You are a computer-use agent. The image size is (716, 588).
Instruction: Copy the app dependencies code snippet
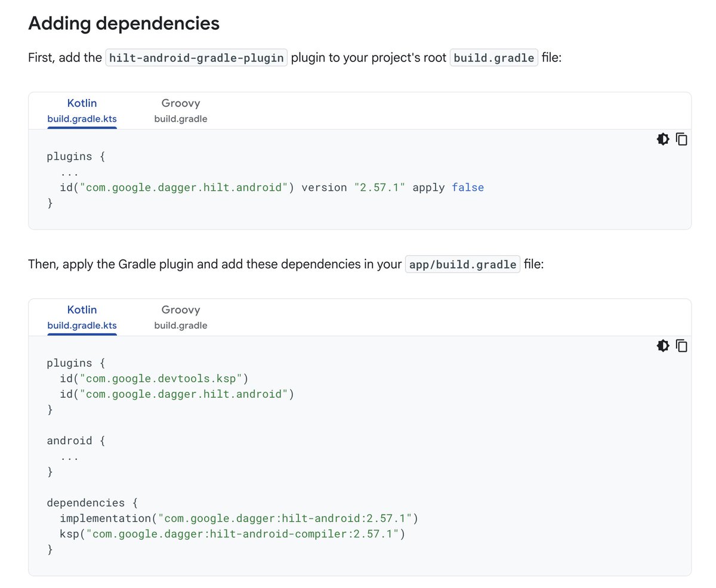click(681, 346)
